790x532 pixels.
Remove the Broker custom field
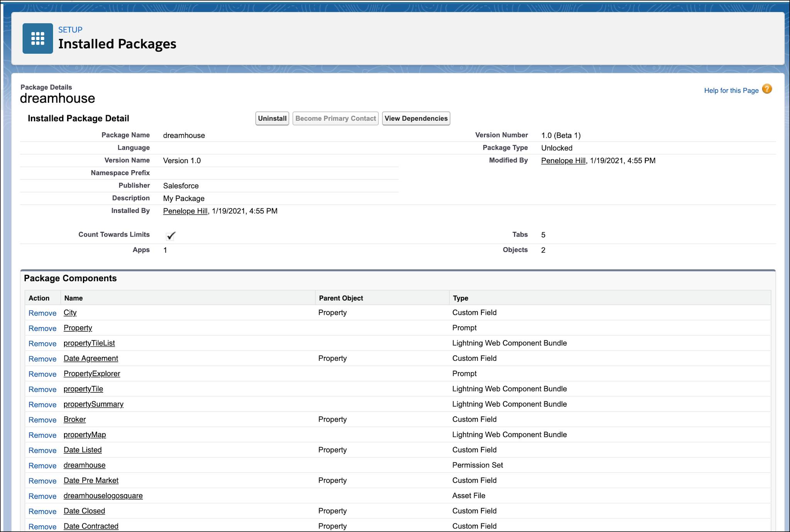[x=42, y=420]
